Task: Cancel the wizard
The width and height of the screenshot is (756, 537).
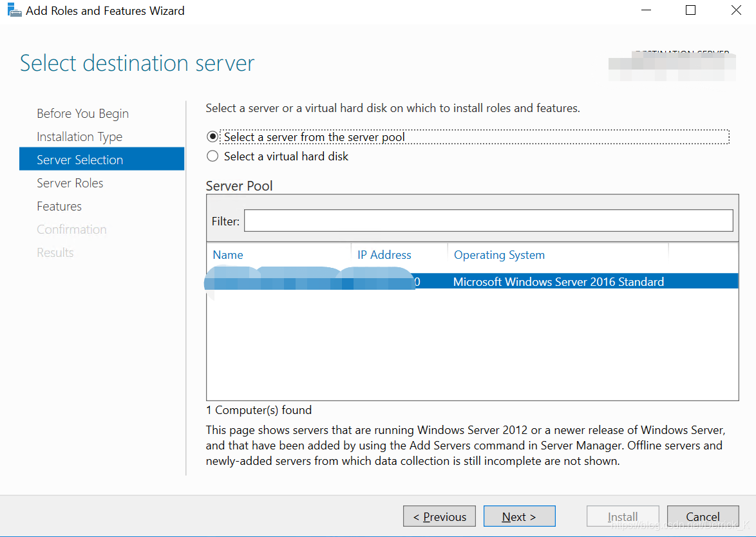Action: [x=703, y=516]
